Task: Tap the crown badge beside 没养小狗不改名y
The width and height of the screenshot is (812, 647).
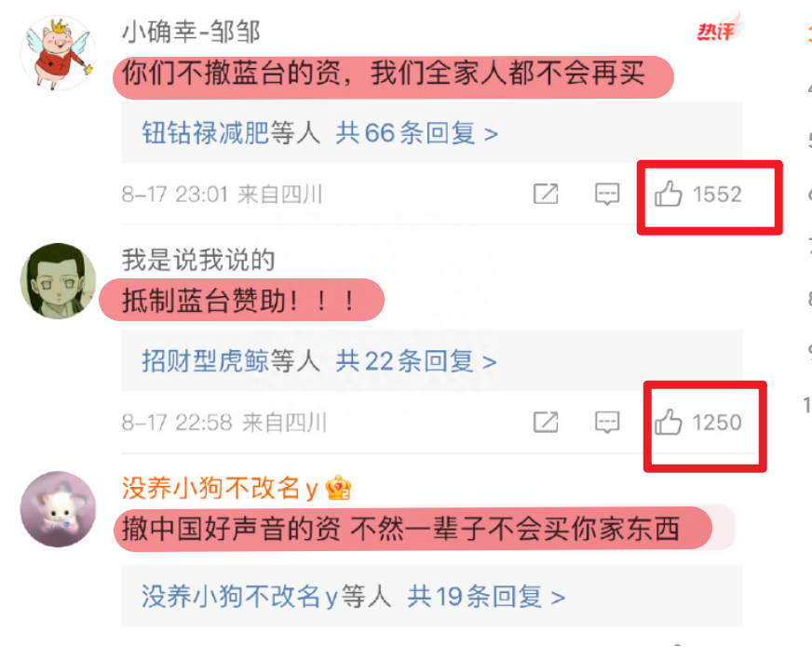Action: [x=338, y=488]
